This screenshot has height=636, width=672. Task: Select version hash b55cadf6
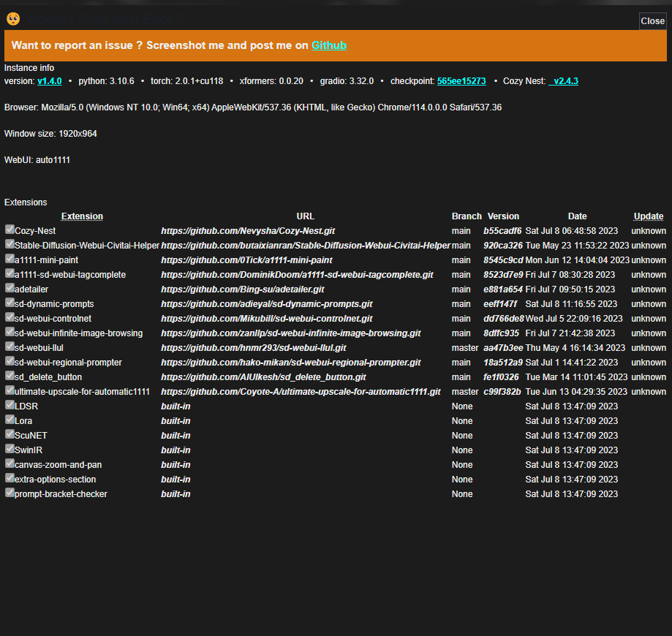[502, 231]
